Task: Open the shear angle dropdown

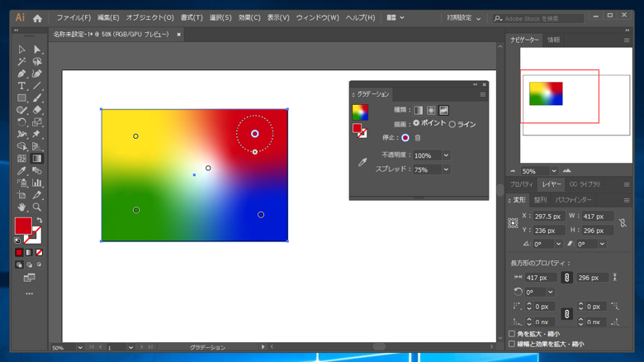Action: pyautogui.click(x=602, y=244)
